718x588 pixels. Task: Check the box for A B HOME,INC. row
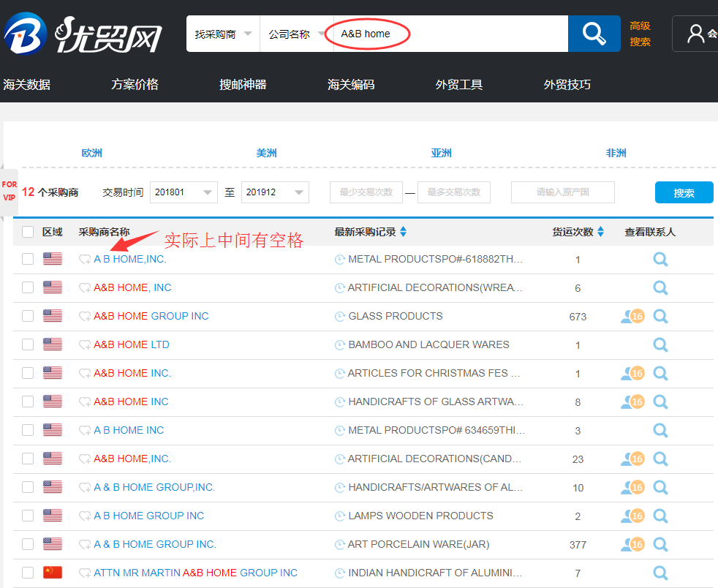pyautogui.click(x=28, y=259)
